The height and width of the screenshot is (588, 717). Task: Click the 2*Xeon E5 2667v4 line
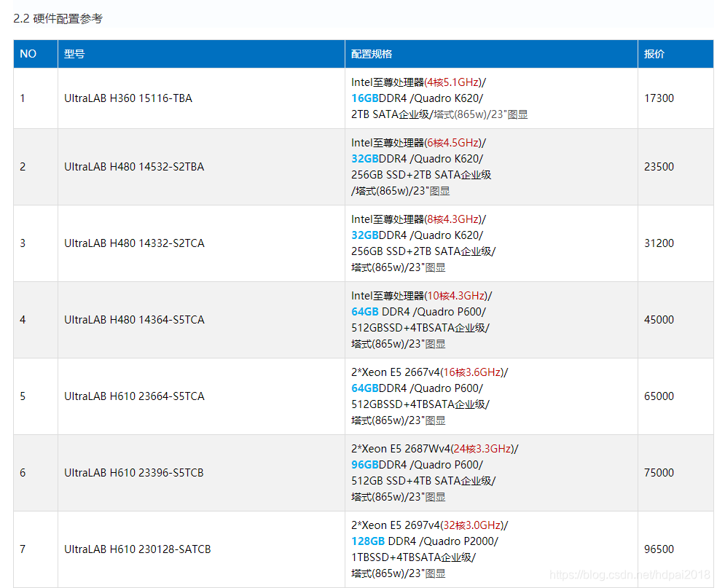(x=430, y=372)
